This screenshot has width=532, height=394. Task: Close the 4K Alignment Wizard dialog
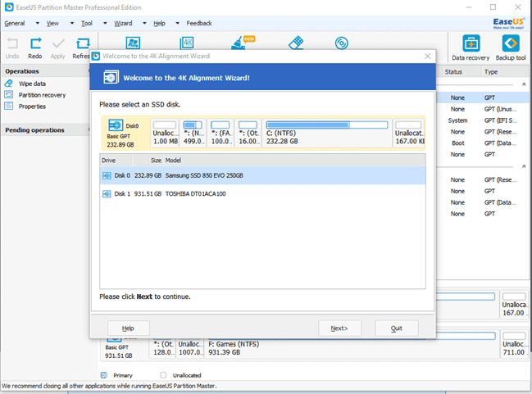click(x=428, y=56)
